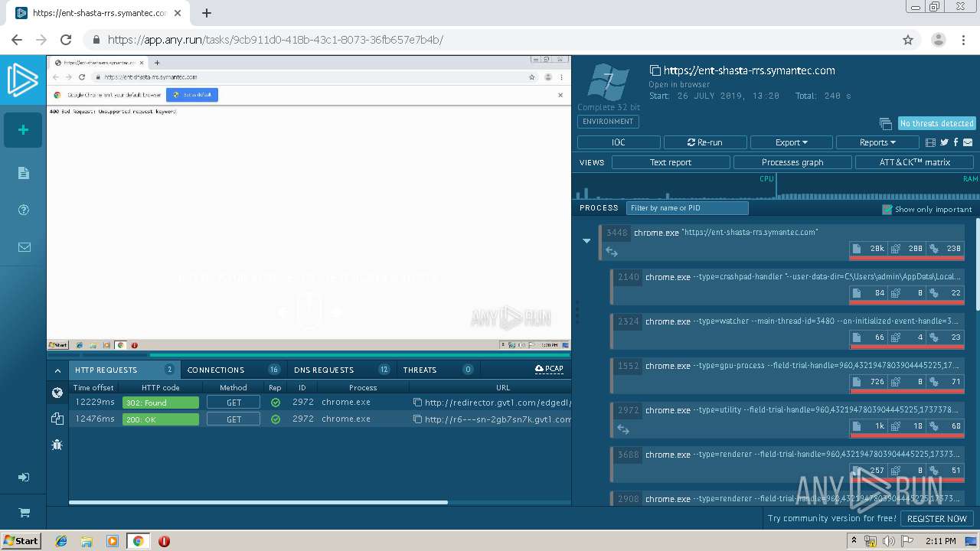Open the video filmstrip icon next to Reports
This screenshot has width=980, height=551.
tap(930, 142)
